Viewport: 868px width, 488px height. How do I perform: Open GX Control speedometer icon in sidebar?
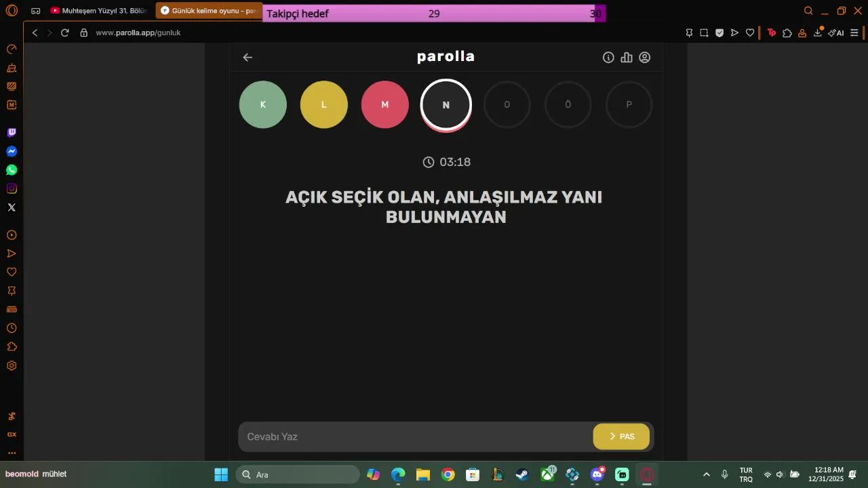pos(12,49)
